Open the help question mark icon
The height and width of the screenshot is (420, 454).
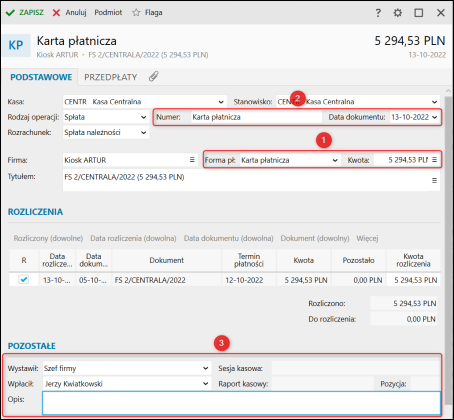click(x=378, y=13)
